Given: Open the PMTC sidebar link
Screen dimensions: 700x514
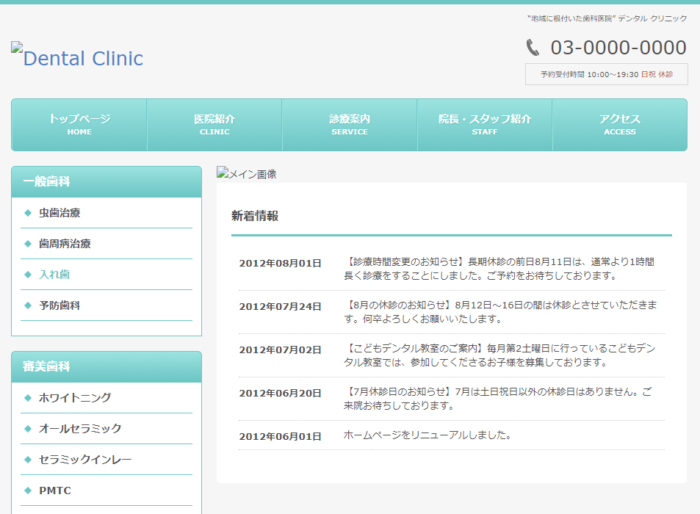Looking at the screenshot, I should [55, 491].
